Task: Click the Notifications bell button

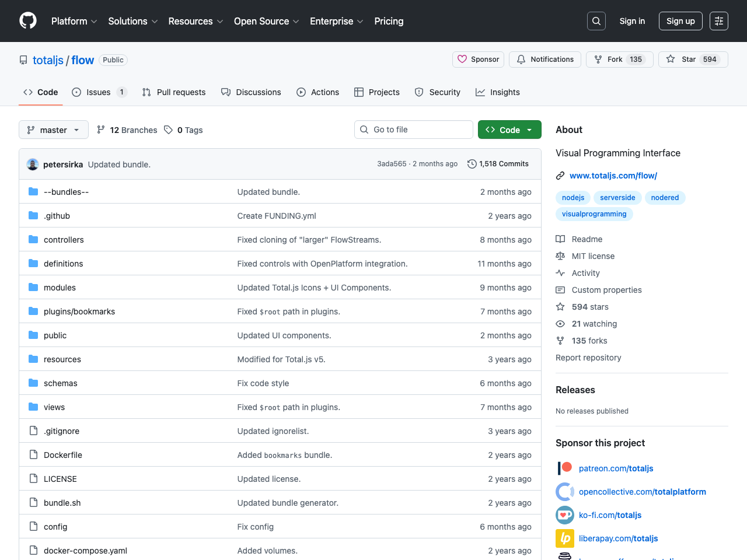Action: pos(545,60)
